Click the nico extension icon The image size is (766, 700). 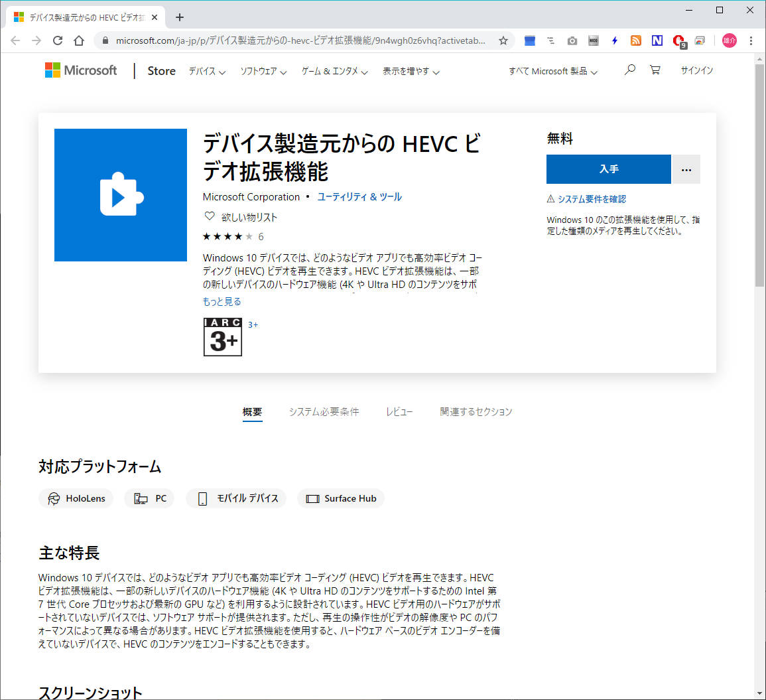coord(593,40)
